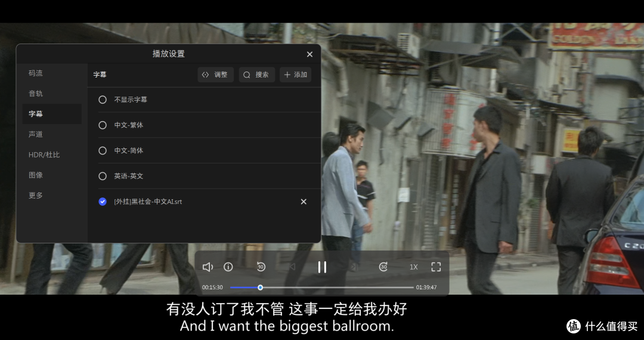Image resolution: width=644 pixels, height=340 pixels.
Task: Remove the external 黑社会-中文AI.srt subtitle
Action: pyautogui.click(x=304, y=202)
